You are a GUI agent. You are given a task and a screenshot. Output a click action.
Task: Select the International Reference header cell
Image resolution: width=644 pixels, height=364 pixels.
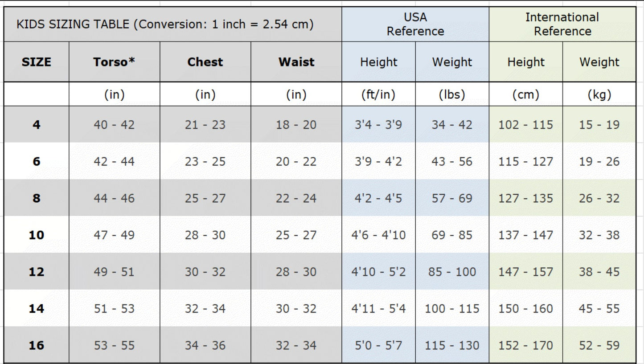pos(562,24)
